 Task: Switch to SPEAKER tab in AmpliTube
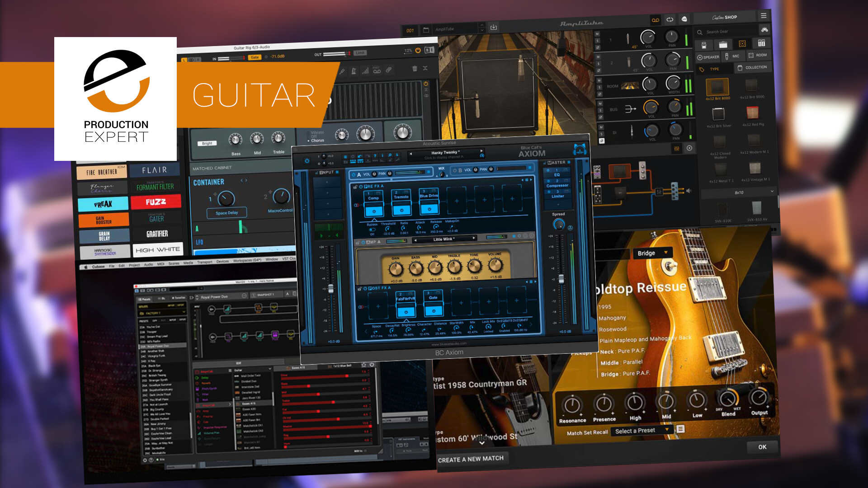click(x=708, y=57)
